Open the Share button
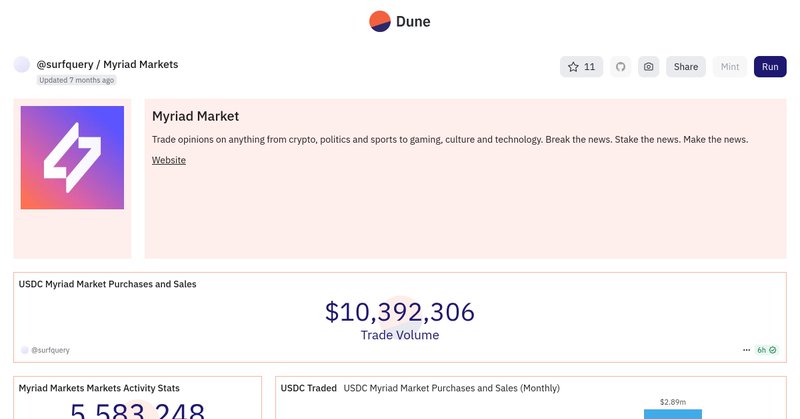This screenshot has width=800, height=419. [x=685, y=67]
